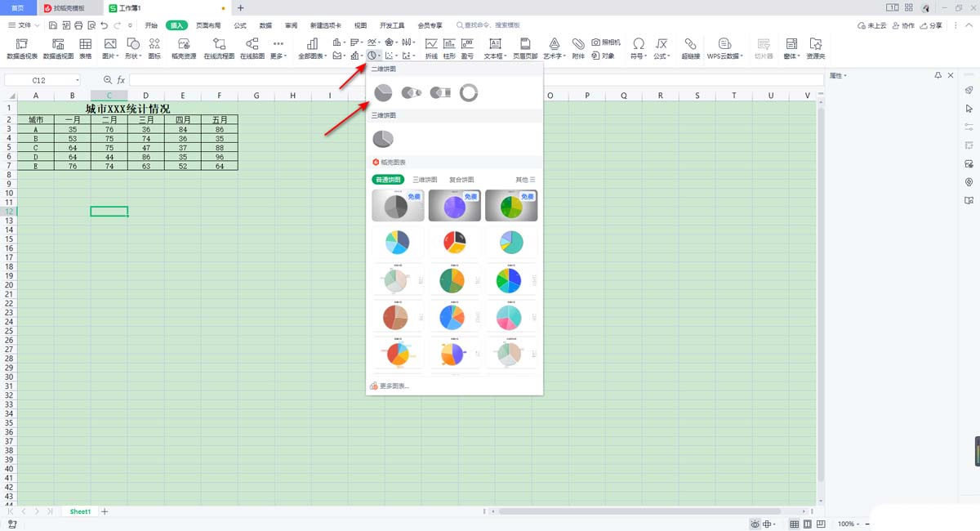Open 稻壳资源 resources
This screenshot has width=980, height=531.
tap(184, 49)
